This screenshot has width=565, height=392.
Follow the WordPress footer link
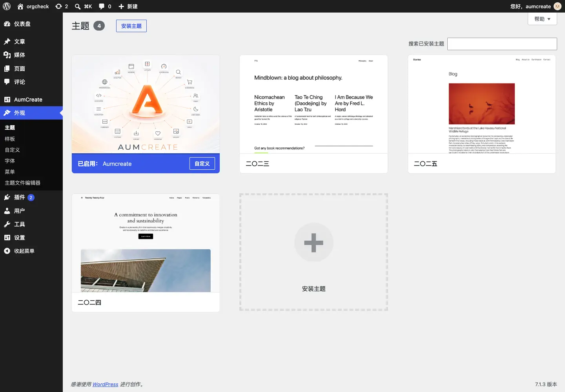105,385
